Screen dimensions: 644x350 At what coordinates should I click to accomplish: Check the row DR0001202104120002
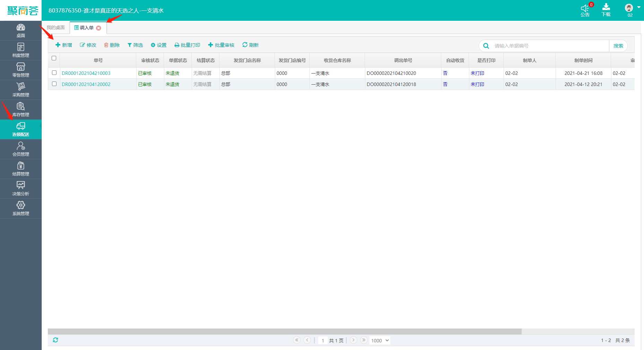pos(54,84)
